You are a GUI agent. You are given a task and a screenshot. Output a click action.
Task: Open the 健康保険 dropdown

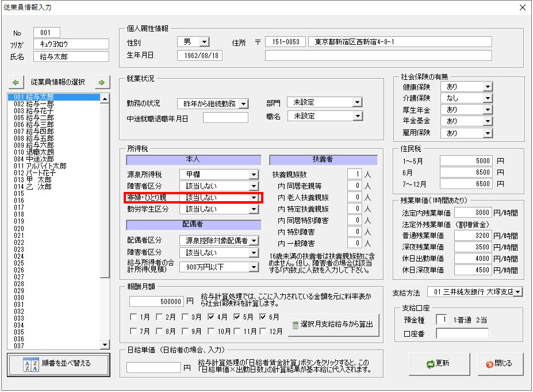coord(488,87)
